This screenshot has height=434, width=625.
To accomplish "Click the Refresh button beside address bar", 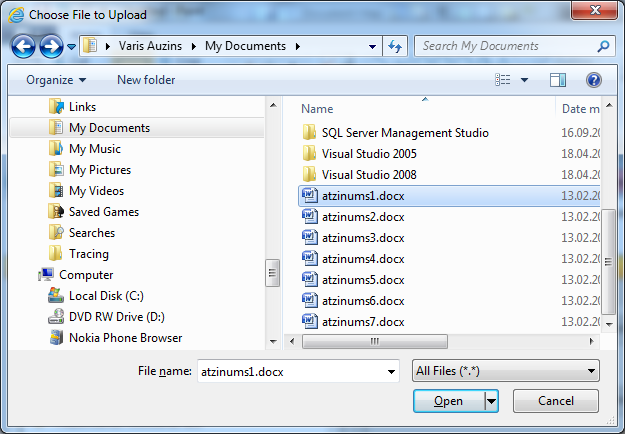I will pos(395,46).
